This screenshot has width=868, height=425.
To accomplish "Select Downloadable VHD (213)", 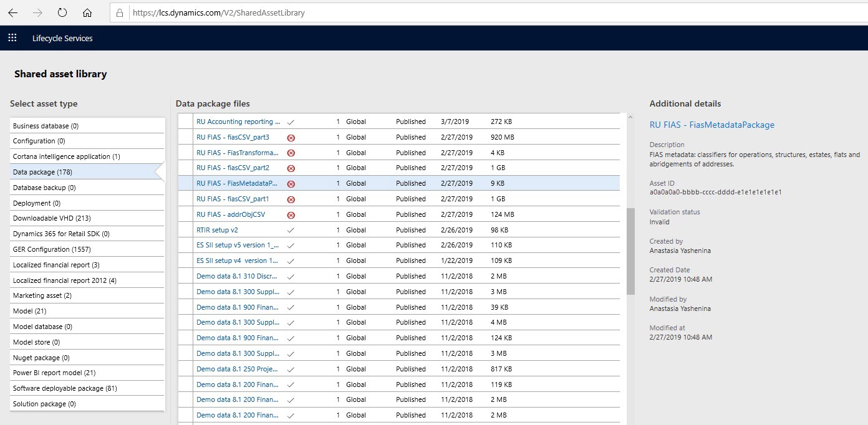I will (87, 218).
